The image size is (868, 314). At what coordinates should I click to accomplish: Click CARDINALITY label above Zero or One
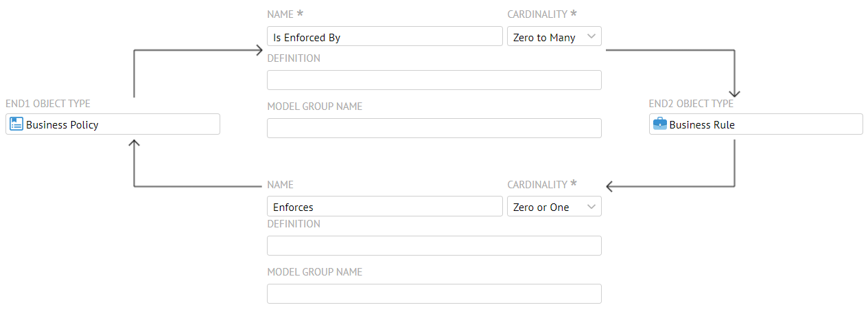537,185
